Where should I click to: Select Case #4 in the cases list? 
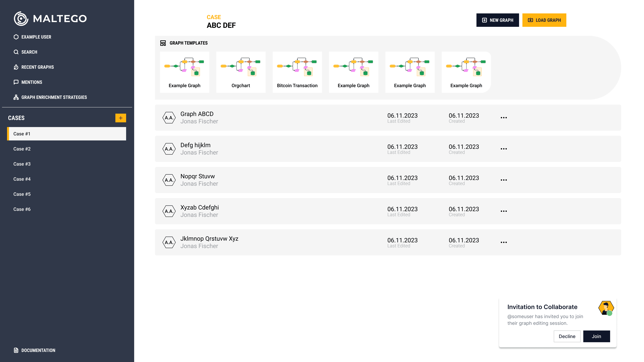pyautogui.click(x=22, y=179)
